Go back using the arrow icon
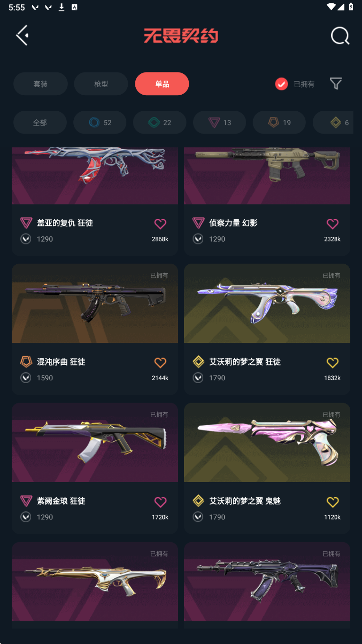Screen dimensions: 362x644 coord(22,36)
